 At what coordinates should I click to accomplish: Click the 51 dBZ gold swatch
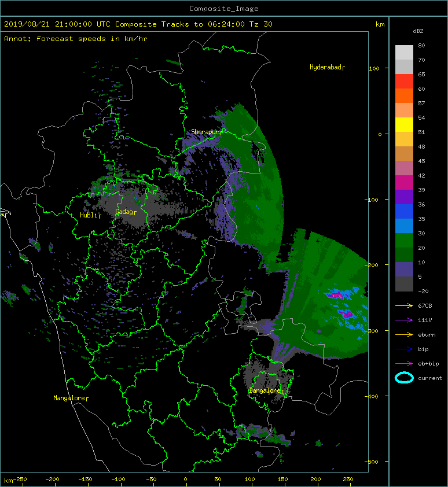[404, 139]
